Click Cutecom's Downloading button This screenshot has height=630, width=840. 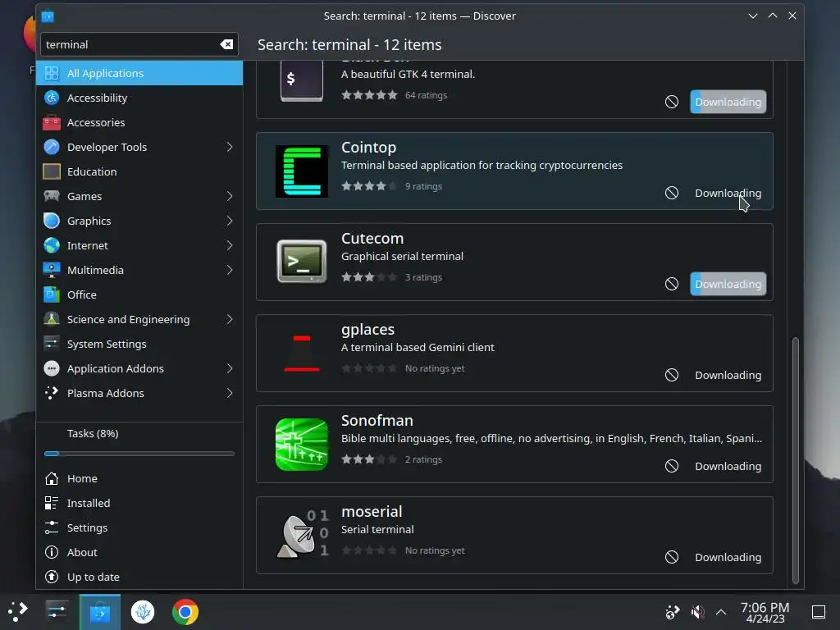pos(728,284)
